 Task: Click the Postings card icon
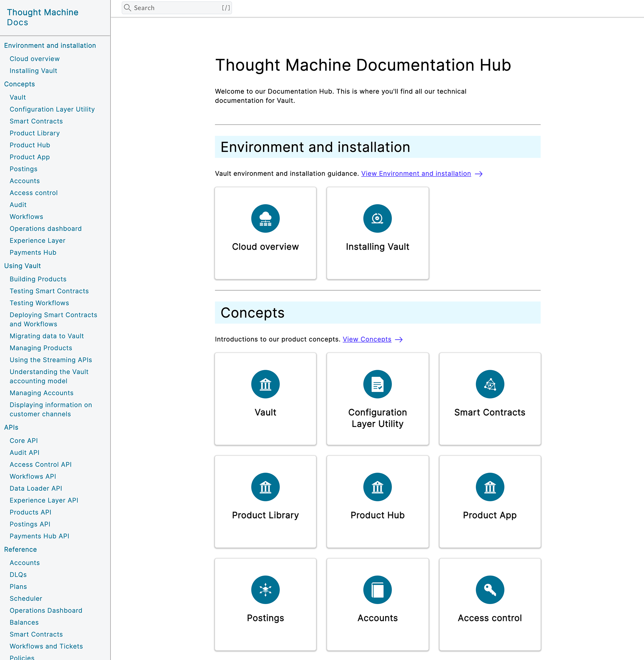(265, 590)
